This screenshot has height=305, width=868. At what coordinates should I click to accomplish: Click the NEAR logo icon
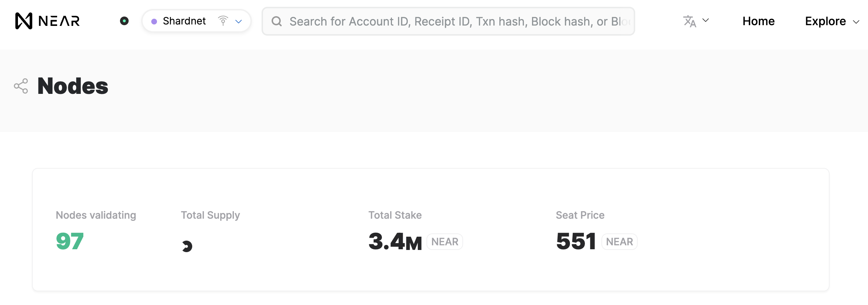pyautogui.click(x=24, y=21)
